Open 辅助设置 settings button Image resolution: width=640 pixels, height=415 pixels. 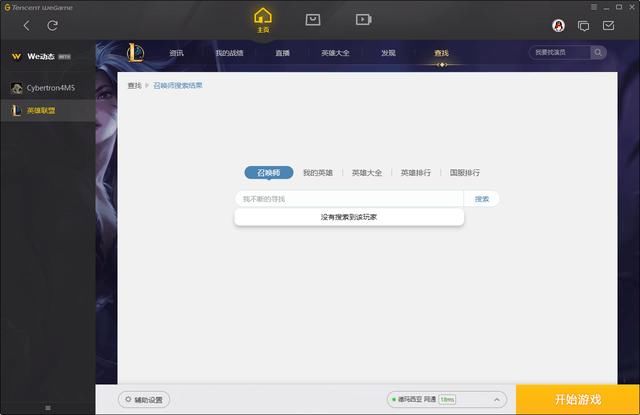[144, 399]
